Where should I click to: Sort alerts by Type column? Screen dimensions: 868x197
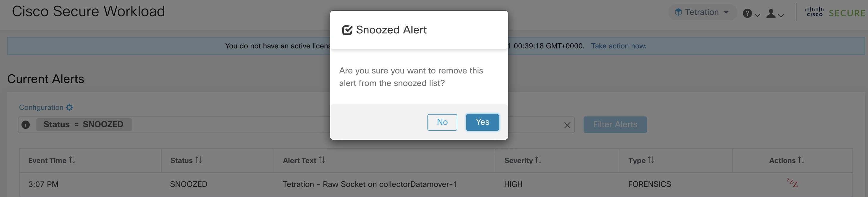[651, 160]
